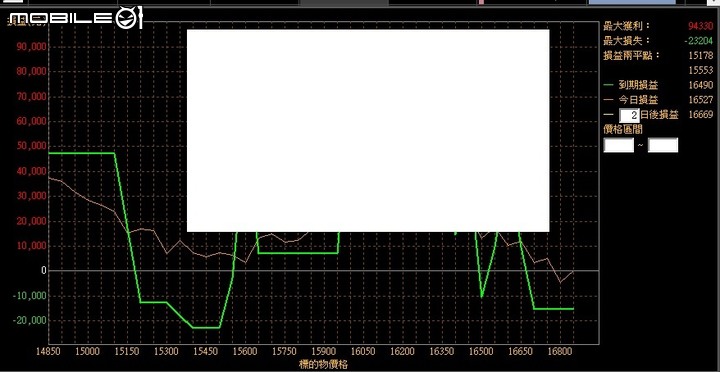Image resolution: width=720 pixels, height=372 pixels.
Task: Click the 16200 x-axis label
Action: (402, 352)
